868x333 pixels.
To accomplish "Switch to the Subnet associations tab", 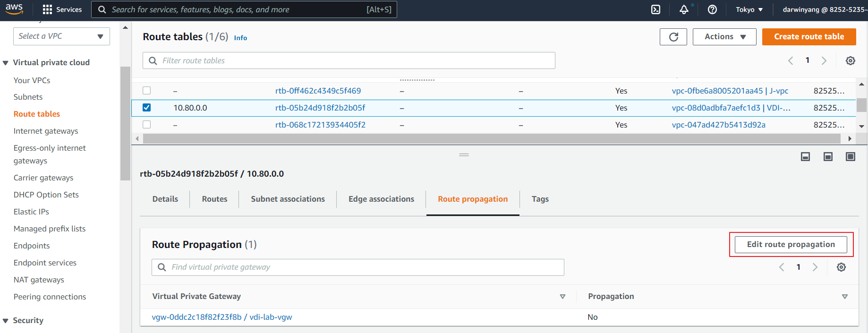I will 288,199.
